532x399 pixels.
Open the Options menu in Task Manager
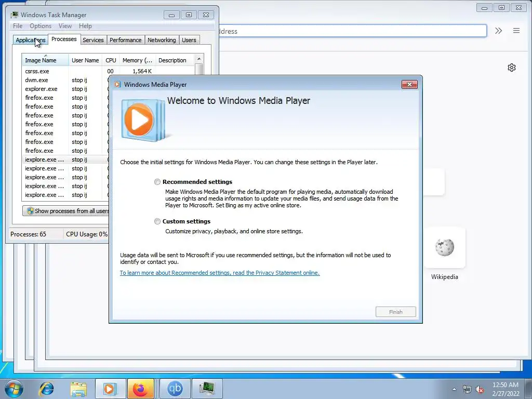click(x=41, y=26)
